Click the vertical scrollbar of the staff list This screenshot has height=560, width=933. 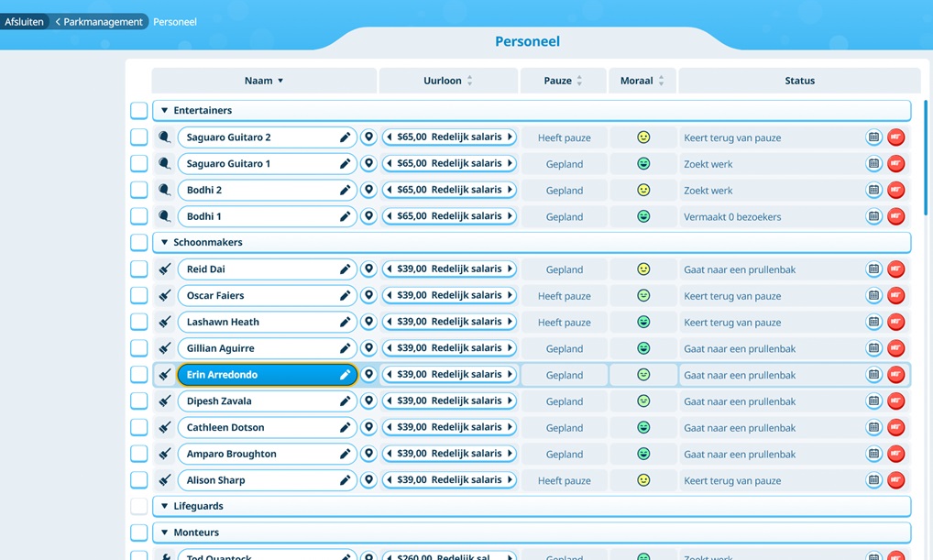click(x=926, y=158)
